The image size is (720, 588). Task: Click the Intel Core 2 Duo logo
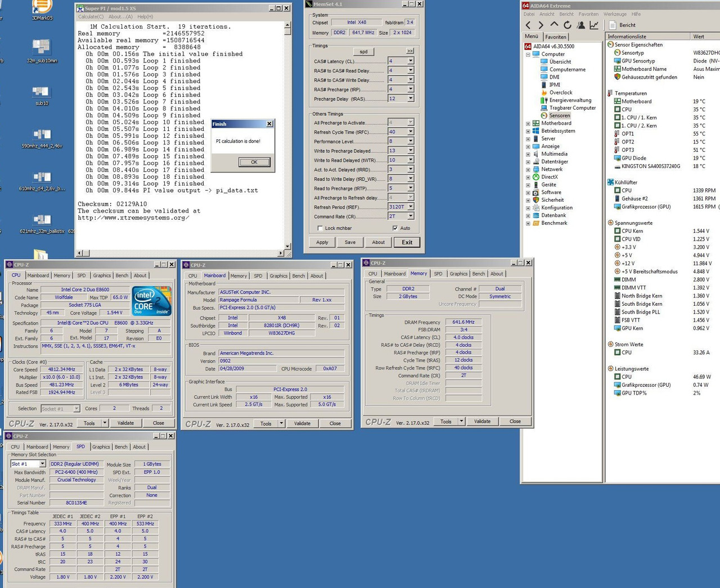point(152,302)
